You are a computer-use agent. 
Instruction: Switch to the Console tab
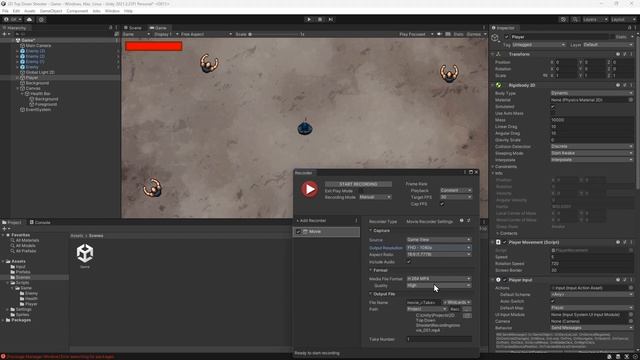40,222
